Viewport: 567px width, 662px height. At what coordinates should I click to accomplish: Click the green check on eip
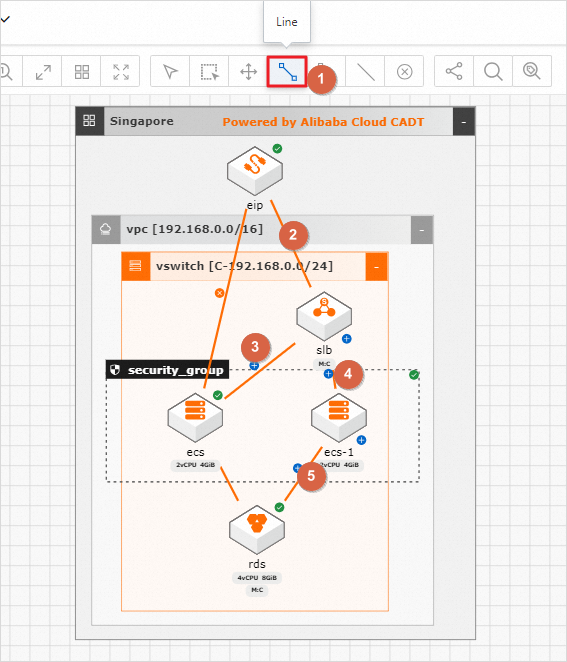pyautogui.click(x=277, y=149)
